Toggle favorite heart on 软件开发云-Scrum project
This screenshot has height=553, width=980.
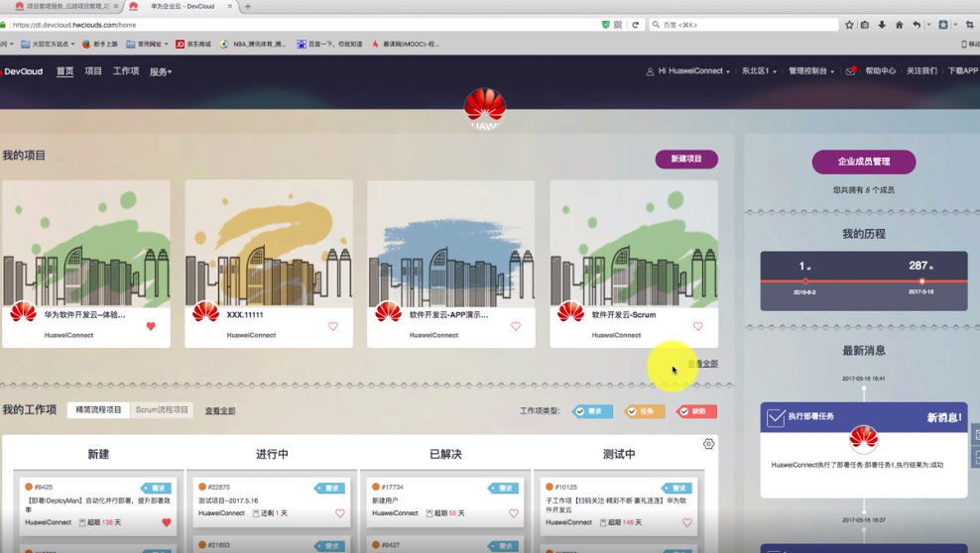(698, 326)
